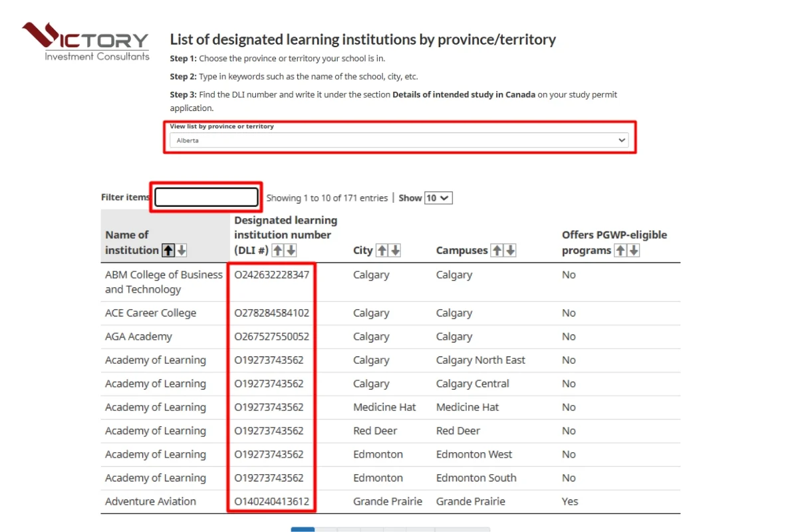This screenshot has height=532, width=798.
Task: Click the Filter items input field
Action: coord(206,197)
